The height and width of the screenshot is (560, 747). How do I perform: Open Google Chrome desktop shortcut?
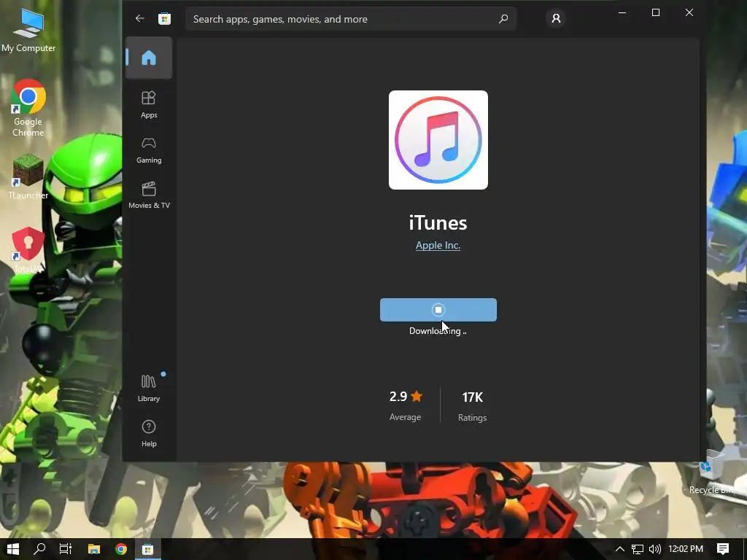28,108
